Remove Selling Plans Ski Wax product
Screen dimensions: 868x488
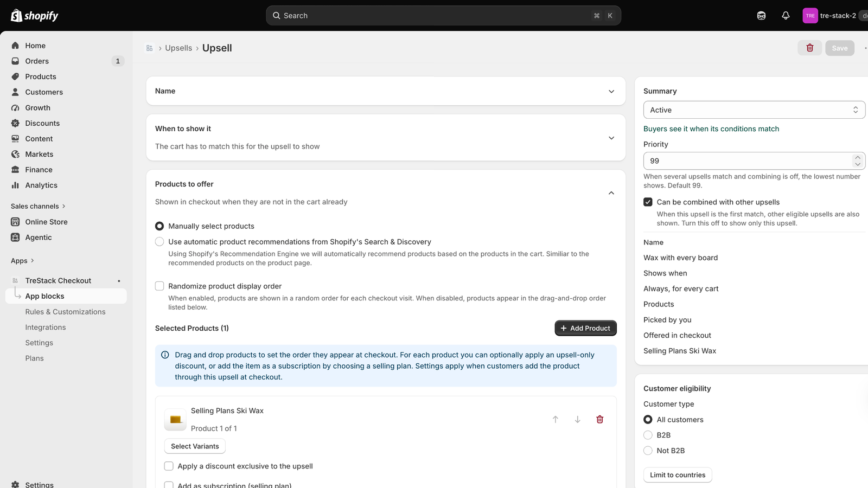point(600,419)
